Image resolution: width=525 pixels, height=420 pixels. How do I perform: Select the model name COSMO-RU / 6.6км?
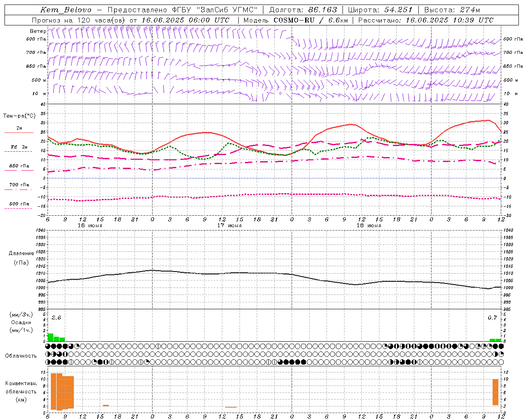coord(310,20)
